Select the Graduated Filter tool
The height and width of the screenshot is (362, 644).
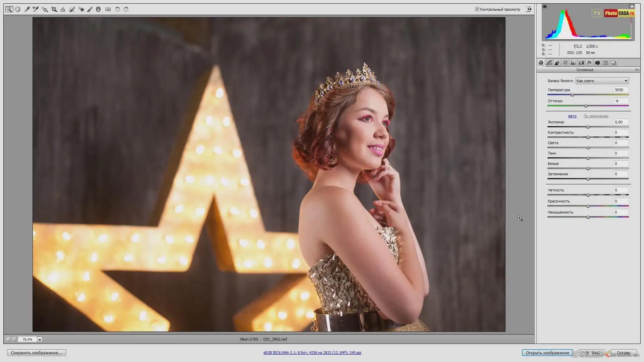pyautogui.click(x=98, y=9)
